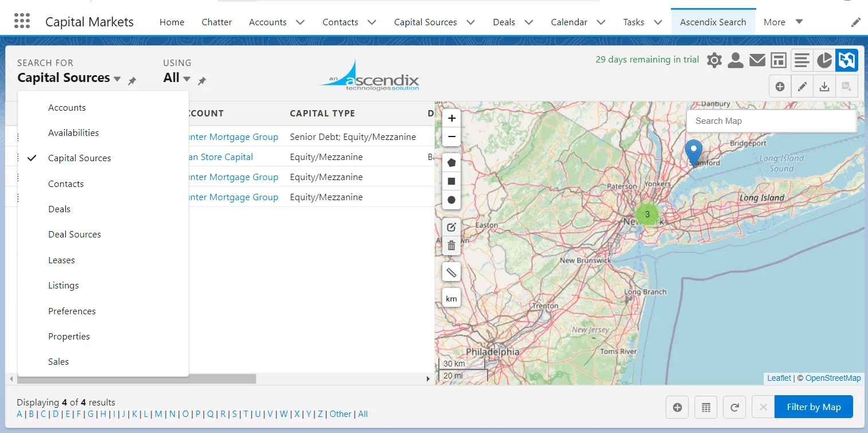Zoom out on the map
The height and width of the screenshot is (433, 868).
(x=451, y=136)
